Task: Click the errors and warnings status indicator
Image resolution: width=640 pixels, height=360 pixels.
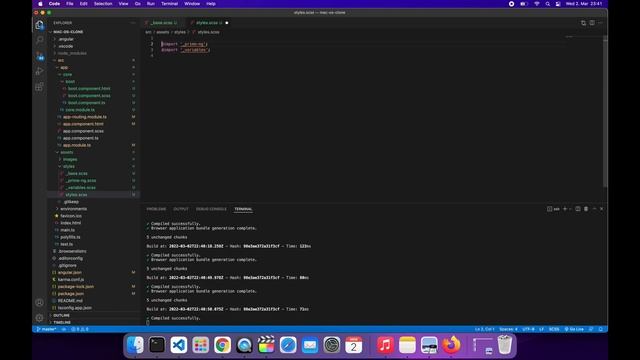Action: pyautogui.click(x=80, y=329)
